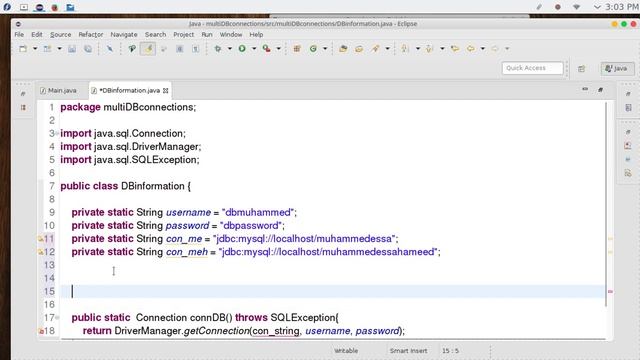
Task: Click the Next Annotation icon
Action: (x=405, y=49)
